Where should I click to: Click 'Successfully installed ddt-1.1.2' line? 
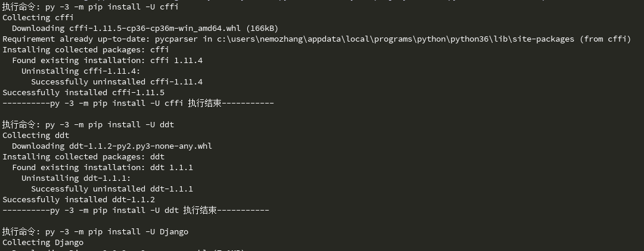click(x=79, y=199)
